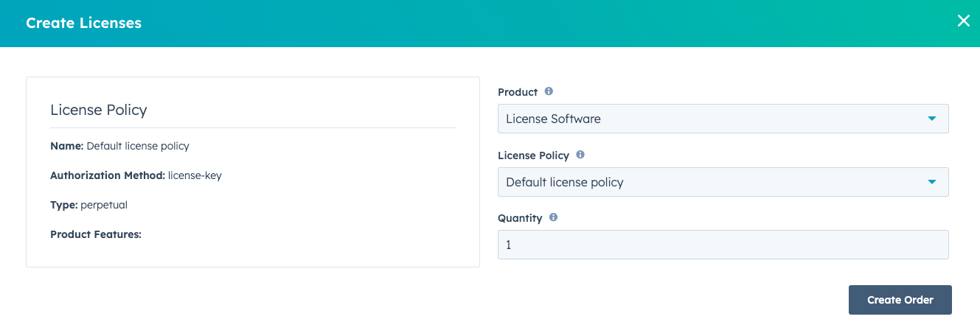Viewport: 980px width, 322px height.
Task: Click the Create Licenses dialog title
Action: (x=83, y=23)
